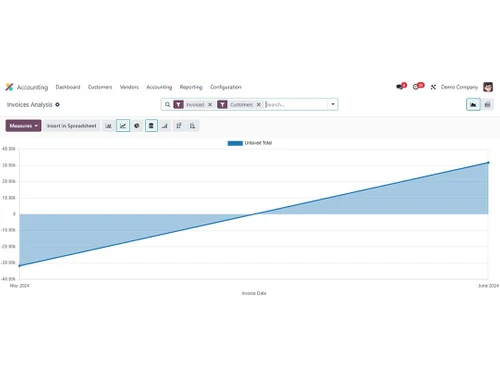This screenshot has height=375, width=500.
Task: Expand the search options dropdown arrow
Action: (333, 104)
